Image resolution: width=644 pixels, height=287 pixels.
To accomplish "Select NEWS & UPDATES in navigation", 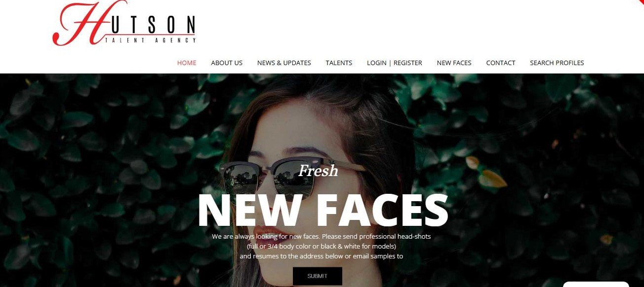I will [x=284, y=63].
